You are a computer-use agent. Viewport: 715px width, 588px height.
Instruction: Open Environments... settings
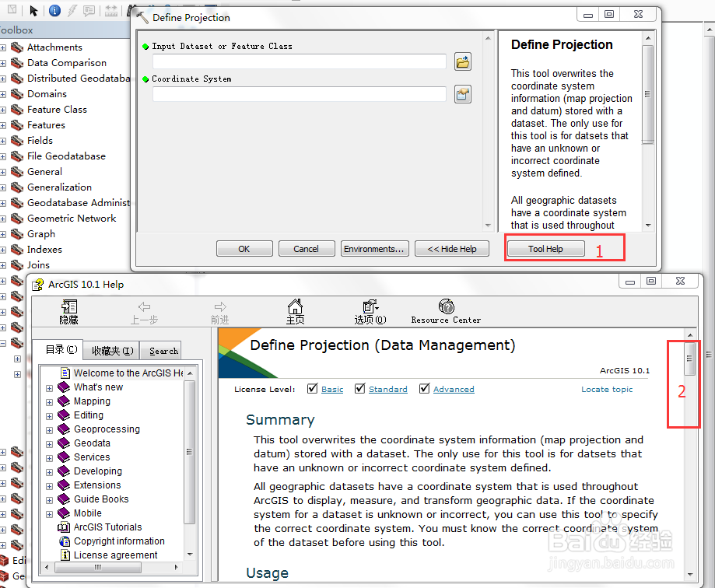374,249
